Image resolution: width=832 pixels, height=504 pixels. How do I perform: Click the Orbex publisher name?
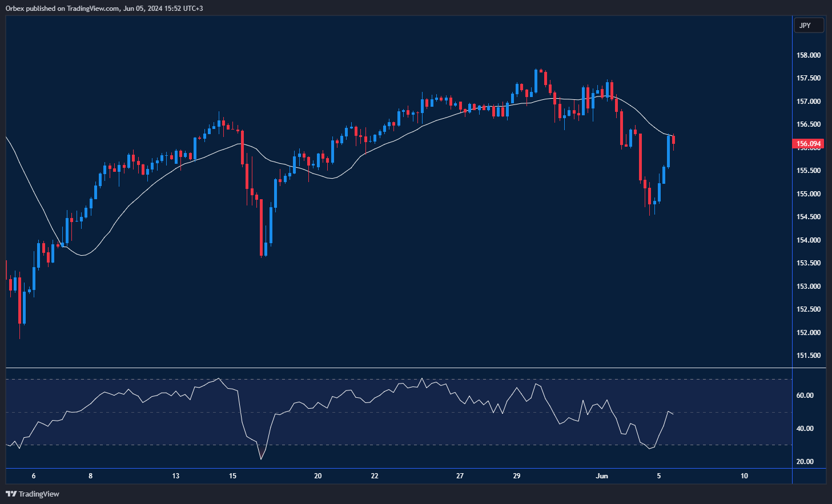[x=14, y=8]
